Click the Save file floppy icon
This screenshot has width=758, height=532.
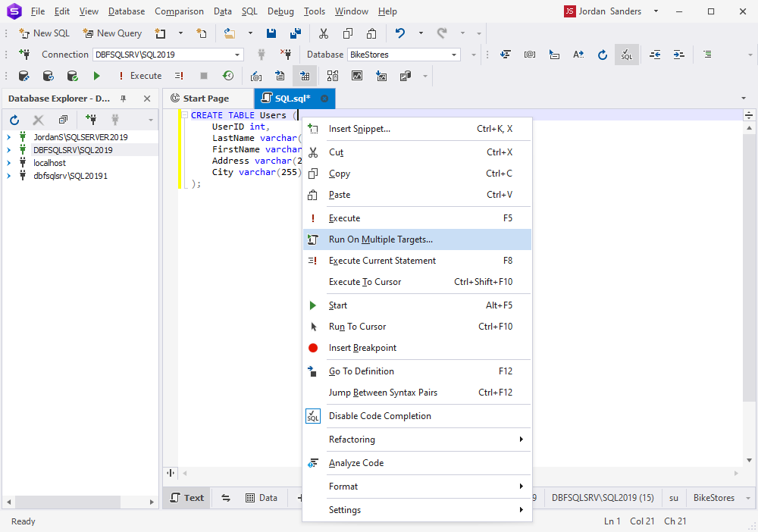click(x=271, y=33)
